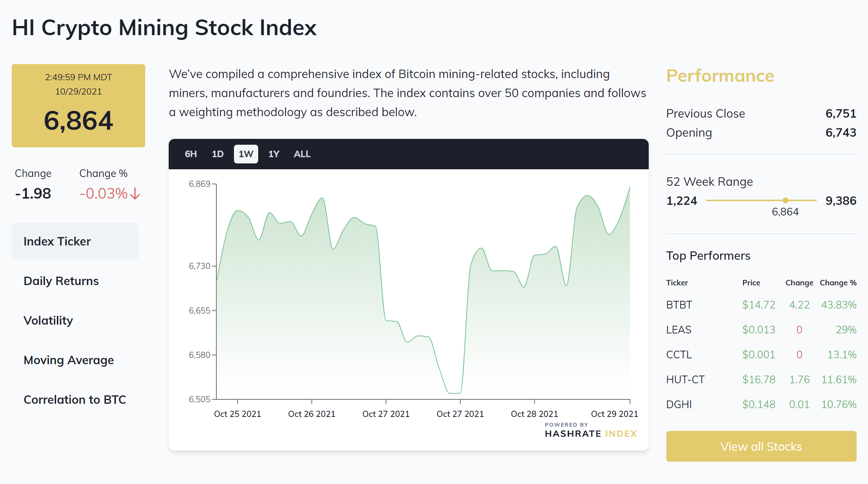Switch chart to 1Y range
Screen dimensions: 868x484
274,154
